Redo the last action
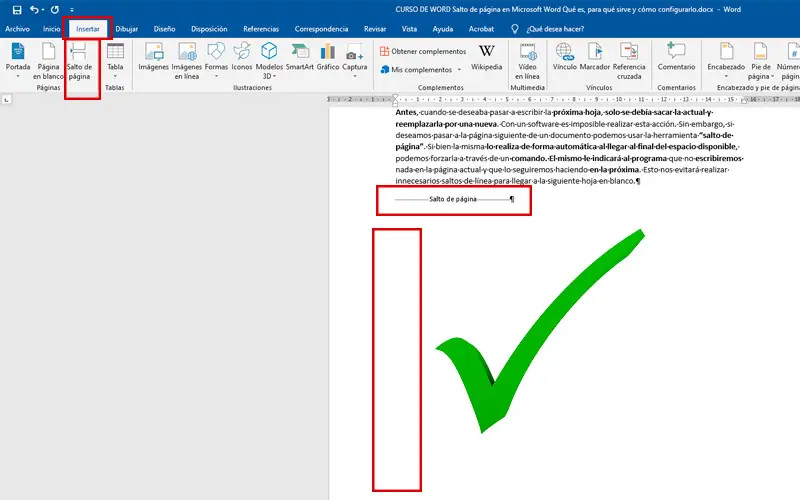 click(55, 10)
